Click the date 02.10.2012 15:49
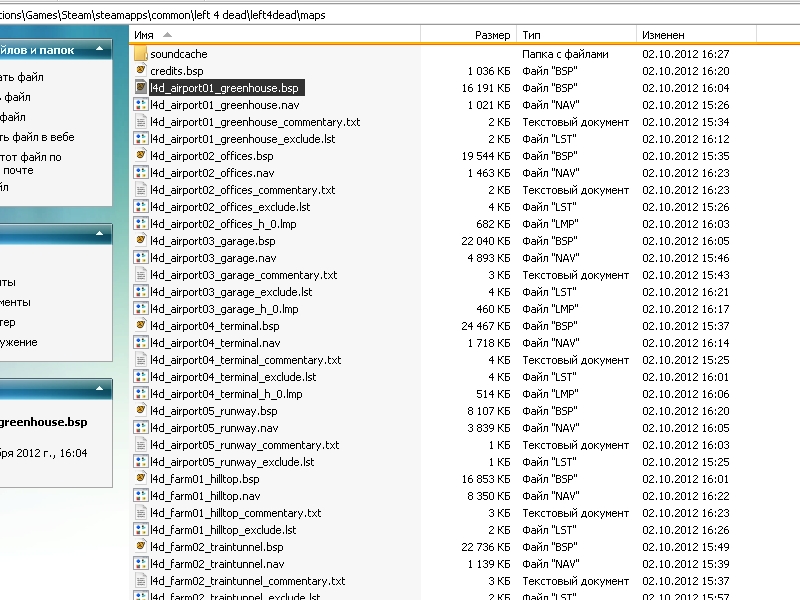Image resolution: width=800 pixels, height=600 pixels. (686, 547)
